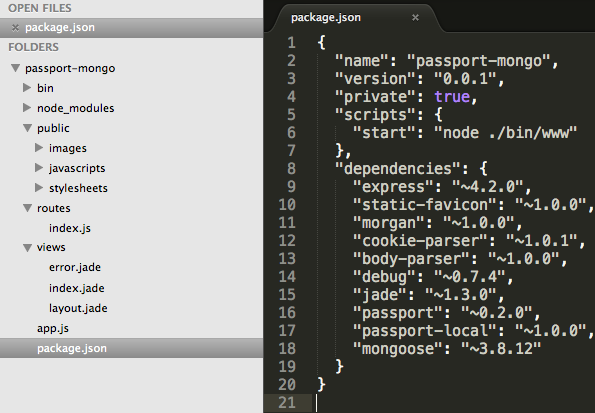Click the OPEN FILES section heading
Image resolution: width=595 pixels, height=413 pixels.
click(40, 8)
